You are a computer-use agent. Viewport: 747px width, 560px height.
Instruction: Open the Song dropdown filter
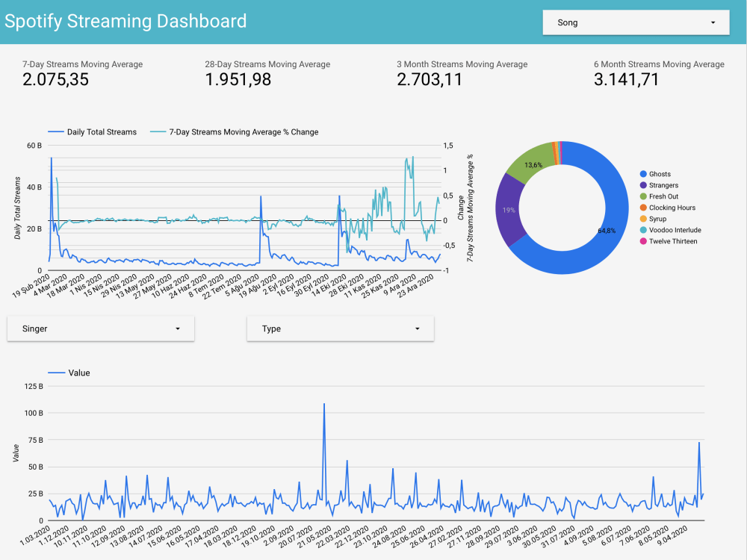click(x=636, y=22)
